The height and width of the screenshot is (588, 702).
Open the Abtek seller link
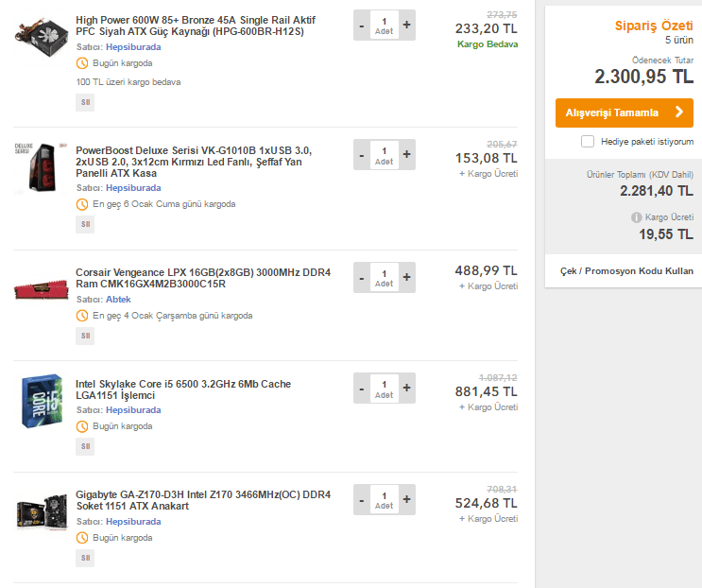[x=118, y=299]
